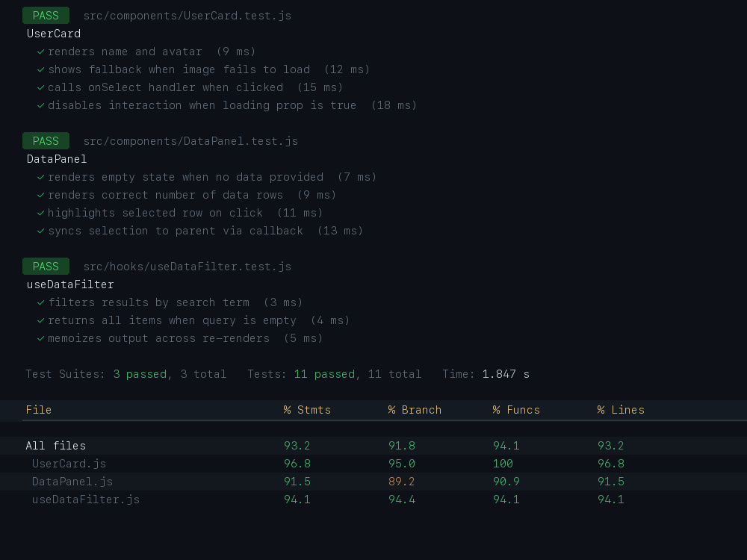Click UserCard.js branch value 95.0

pos(402,464)
